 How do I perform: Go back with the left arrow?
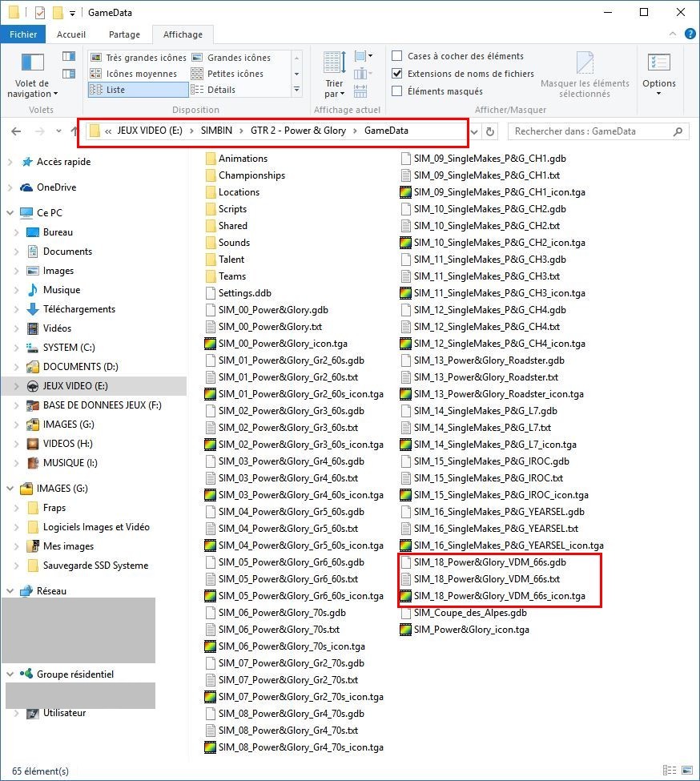coord(16,131)
